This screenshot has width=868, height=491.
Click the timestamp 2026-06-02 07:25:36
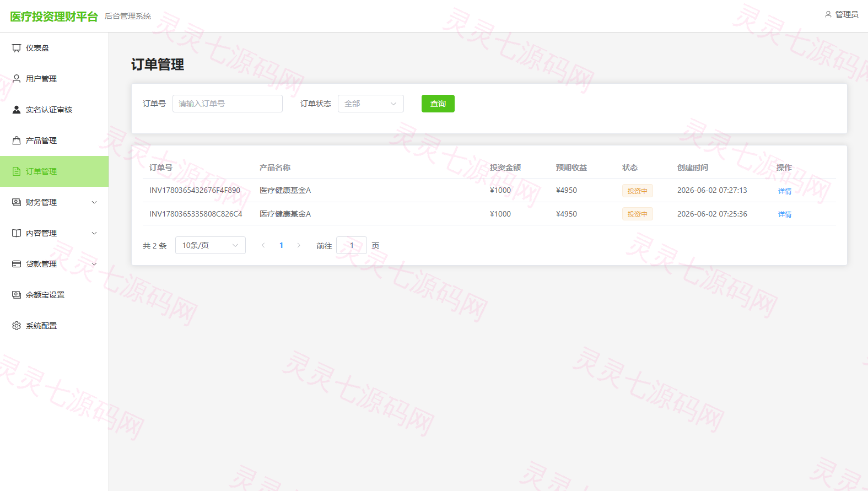pos(712,214)
